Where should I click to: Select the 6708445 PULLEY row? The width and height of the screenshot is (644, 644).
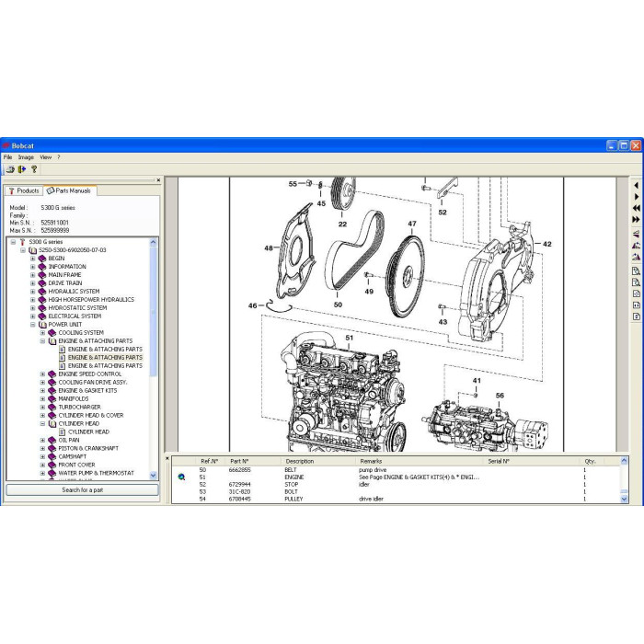(x=396, y=499)
